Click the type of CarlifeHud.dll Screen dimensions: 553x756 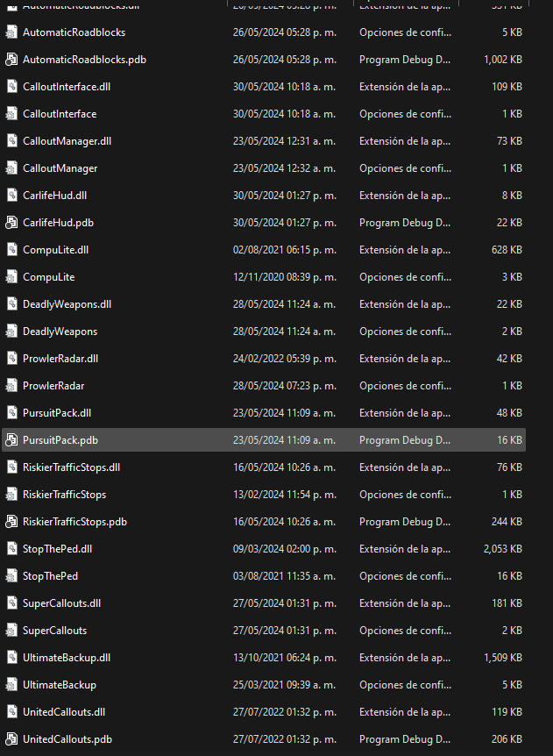coord(405,196)
